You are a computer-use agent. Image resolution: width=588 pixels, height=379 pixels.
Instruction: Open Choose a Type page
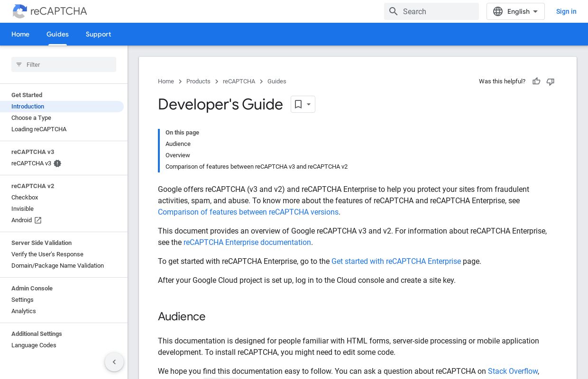31,118
